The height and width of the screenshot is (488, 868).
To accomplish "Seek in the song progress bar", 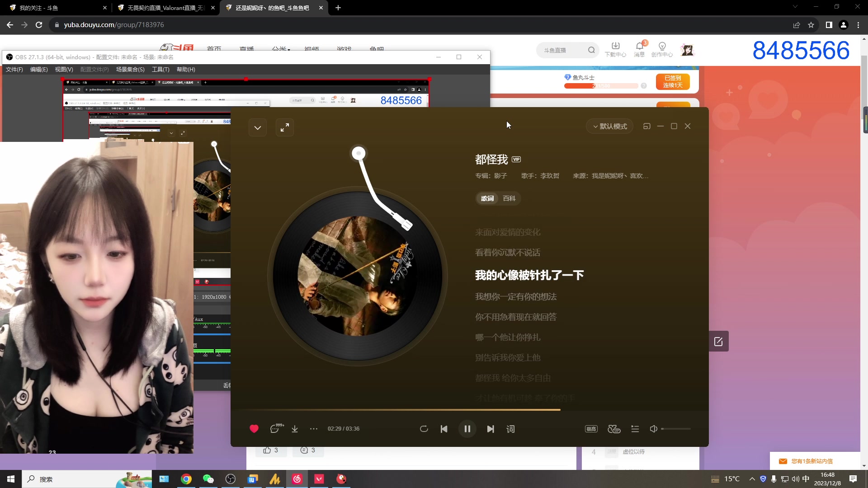I will pos(470,410).
